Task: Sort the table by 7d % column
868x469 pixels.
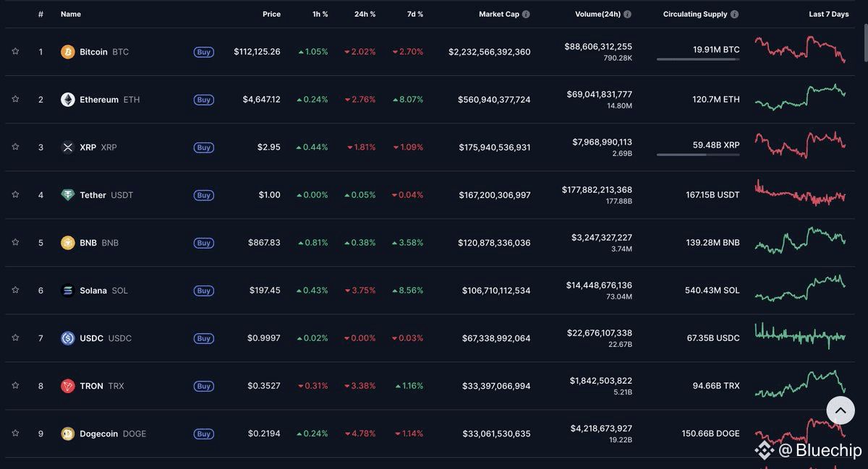Action: click(x=414, y=14)
